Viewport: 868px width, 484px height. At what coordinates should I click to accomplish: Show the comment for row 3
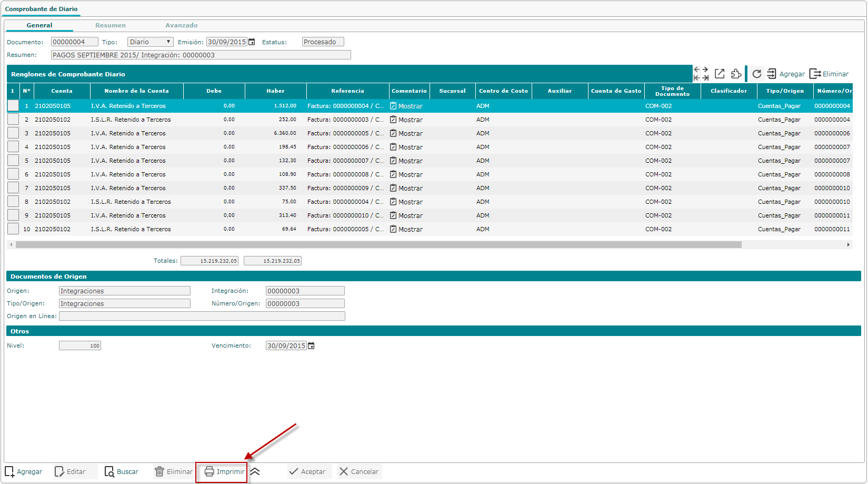point(406,134)
